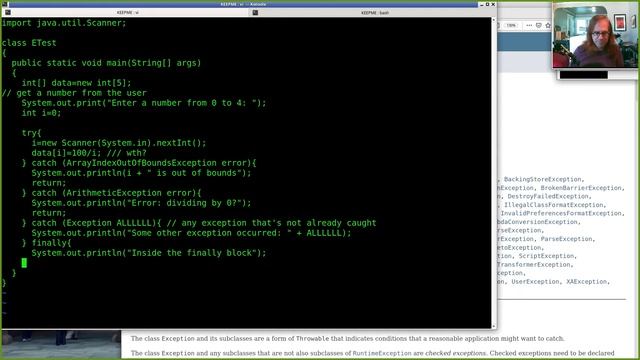Click the 'catch (Exception ALLLLLL)' line
The height and width of the screenshot is (360, 640).
(x=199, y=223)
